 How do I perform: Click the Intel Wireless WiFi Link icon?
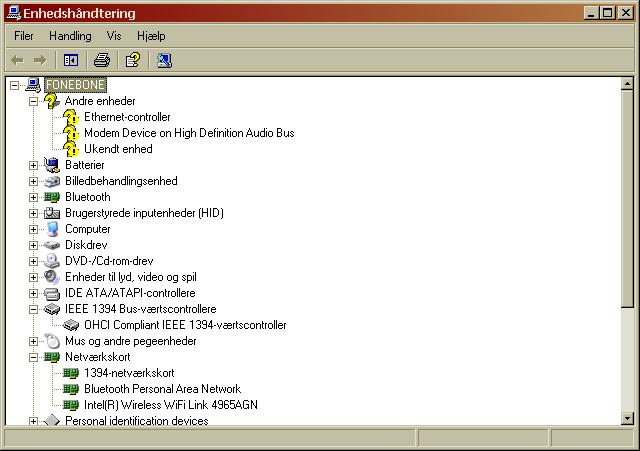coord(71,405)
